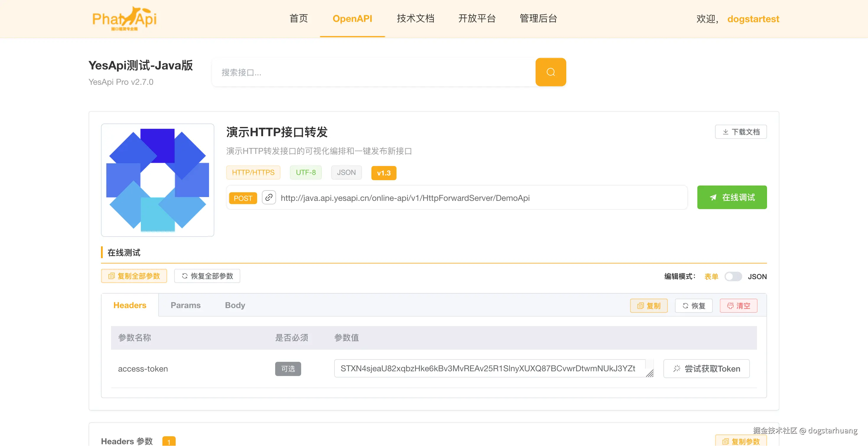This screenshot has height=446, width=868.
Task: Go to the 管理后台 navigation item
Action: pyautogui.click(x=538, y=19)
